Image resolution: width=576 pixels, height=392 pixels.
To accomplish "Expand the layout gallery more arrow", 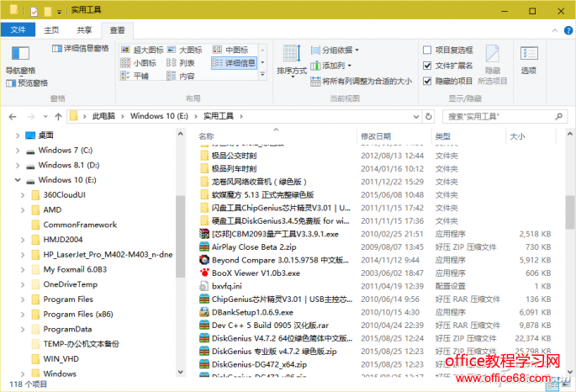I will (262, 75).
